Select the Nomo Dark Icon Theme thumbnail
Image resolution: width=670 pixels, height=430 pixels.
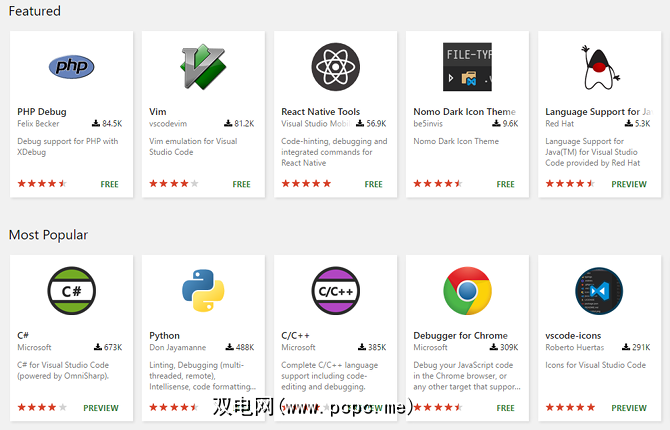click(467, 67)
